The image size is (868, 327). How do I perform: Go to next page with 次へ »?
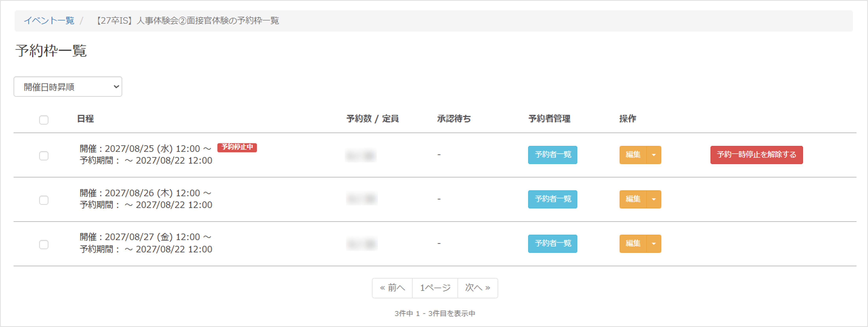click(x=478, y=288)
